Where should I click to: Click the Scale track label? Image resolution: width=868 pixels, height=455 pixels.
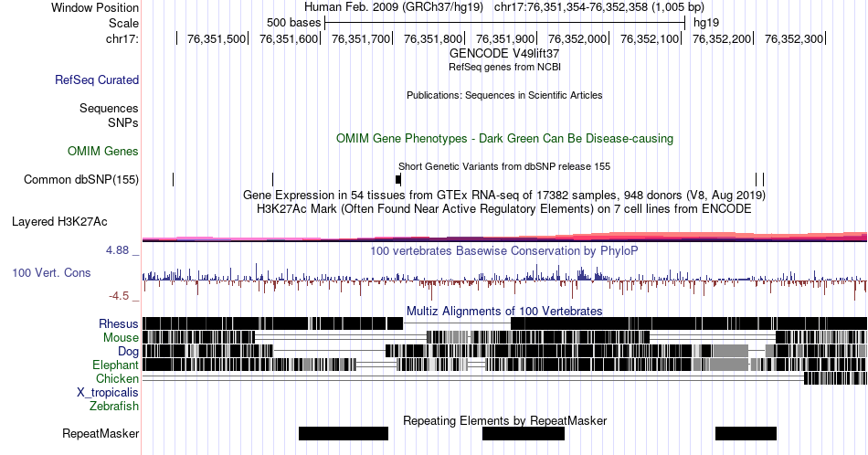(x=124, y=23)
